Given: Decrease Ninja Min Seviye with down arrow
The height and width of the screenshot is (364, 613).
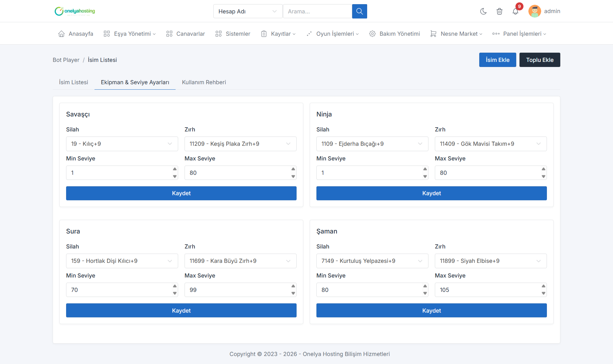Looking at the screenshot, I should 425,176.
